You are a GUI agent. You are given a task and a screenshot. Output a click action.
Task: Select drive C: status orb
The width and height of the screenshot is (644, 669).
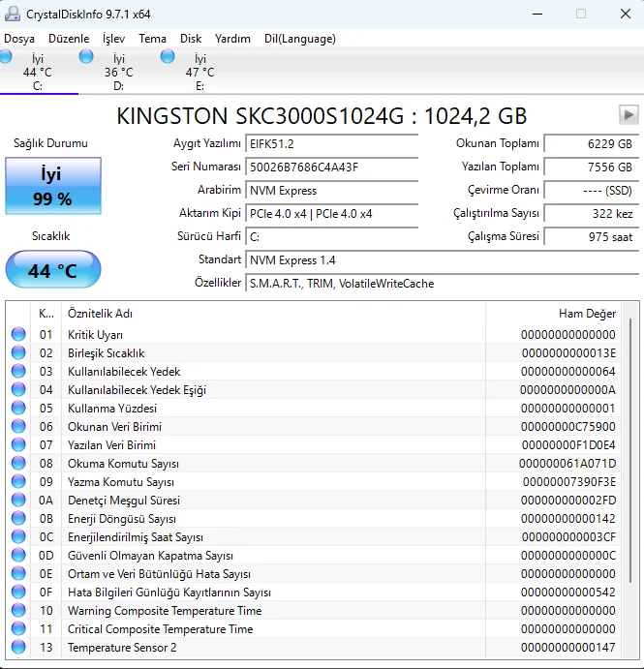(x=7, y=58)
